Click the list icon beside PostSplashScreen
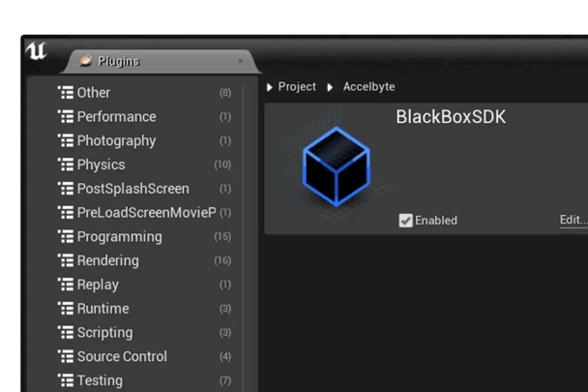588x392 pixels. [66, 189]
